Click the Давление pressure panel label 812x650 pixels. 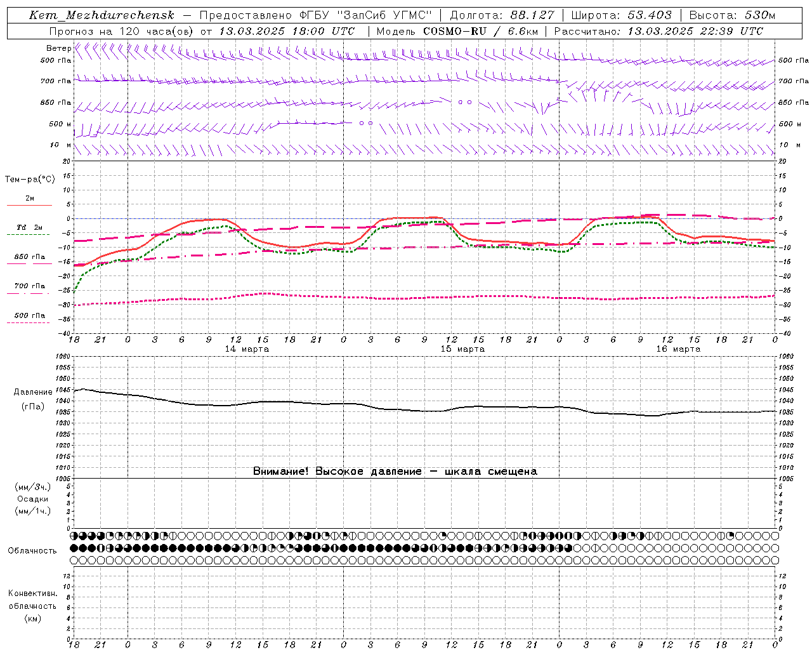[x=33, y=392]
